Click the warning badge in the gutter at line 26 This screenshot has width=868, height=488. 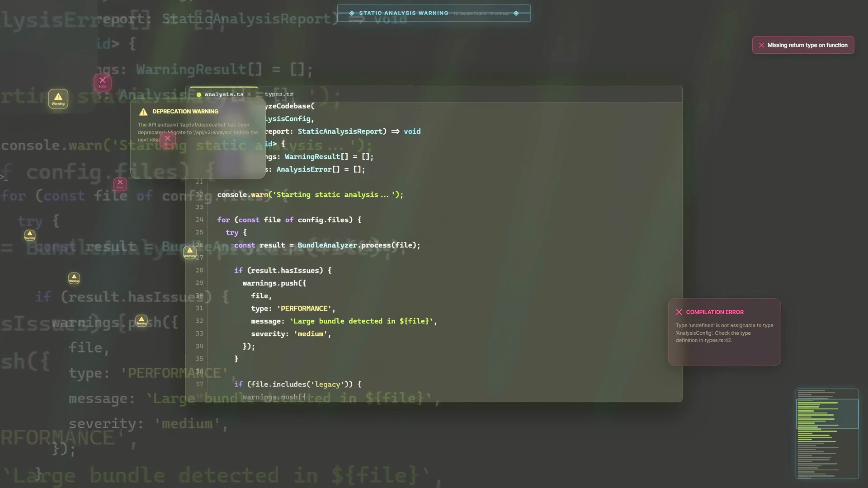190,252
